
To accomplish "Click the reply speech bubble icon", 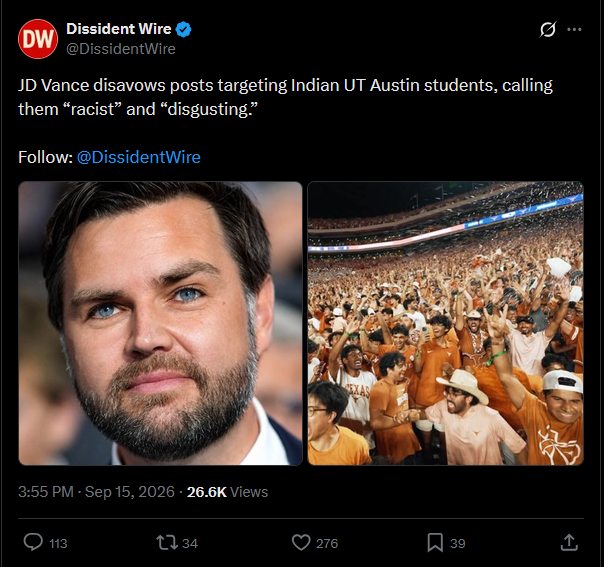I will tap(33, 542).
